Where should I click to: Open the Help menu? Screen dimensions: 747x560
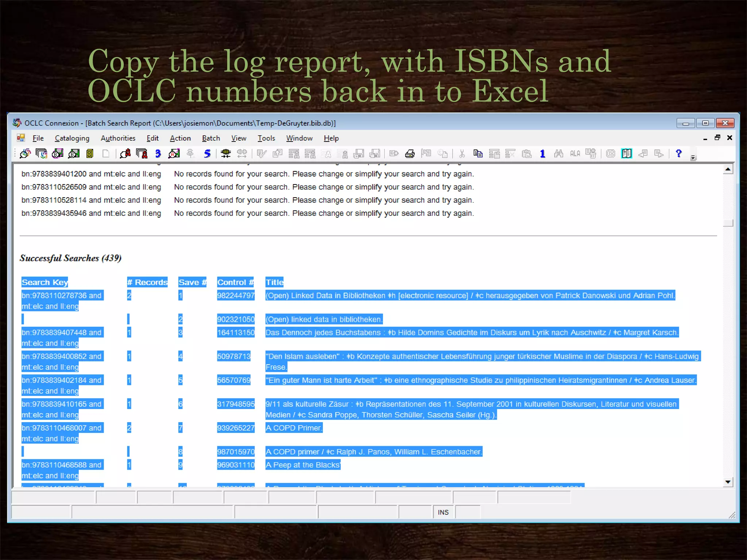point(331,138)
